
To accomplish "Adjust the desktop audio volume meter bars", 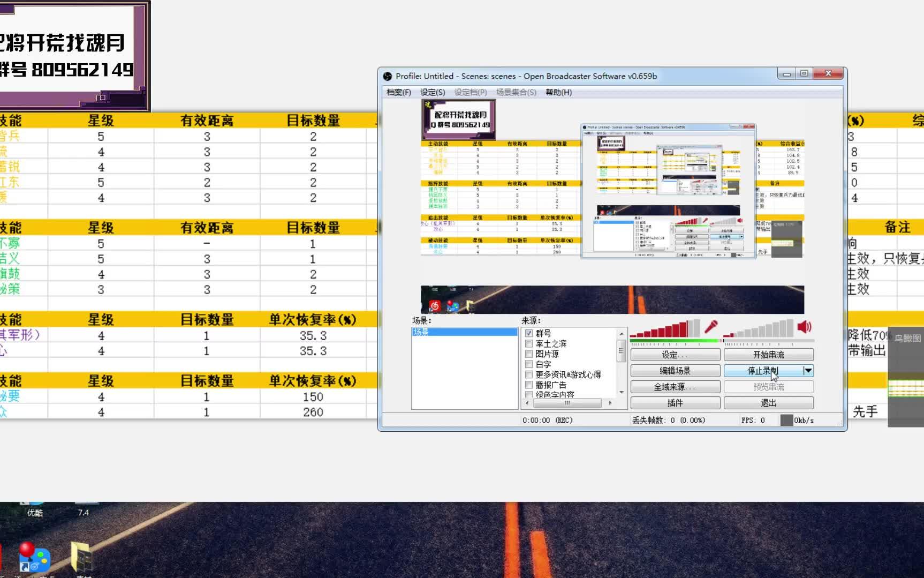I will (759, 328).
